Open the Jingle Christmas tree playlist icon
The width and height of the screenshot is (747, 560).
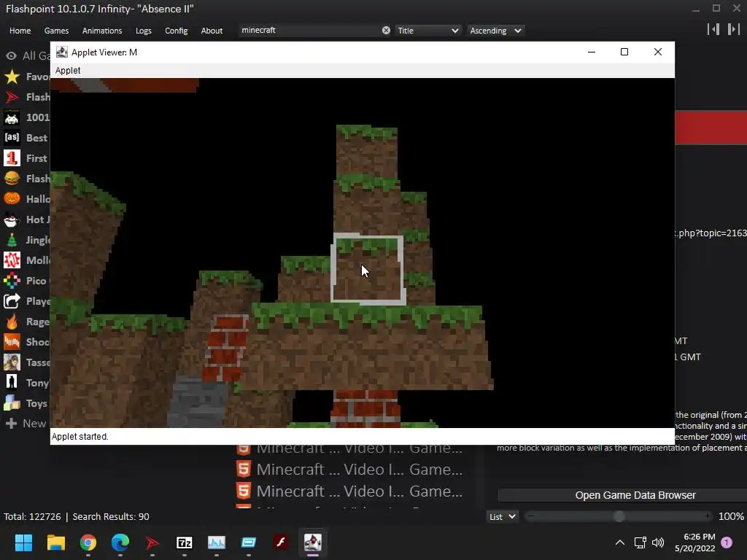point(12,240)
